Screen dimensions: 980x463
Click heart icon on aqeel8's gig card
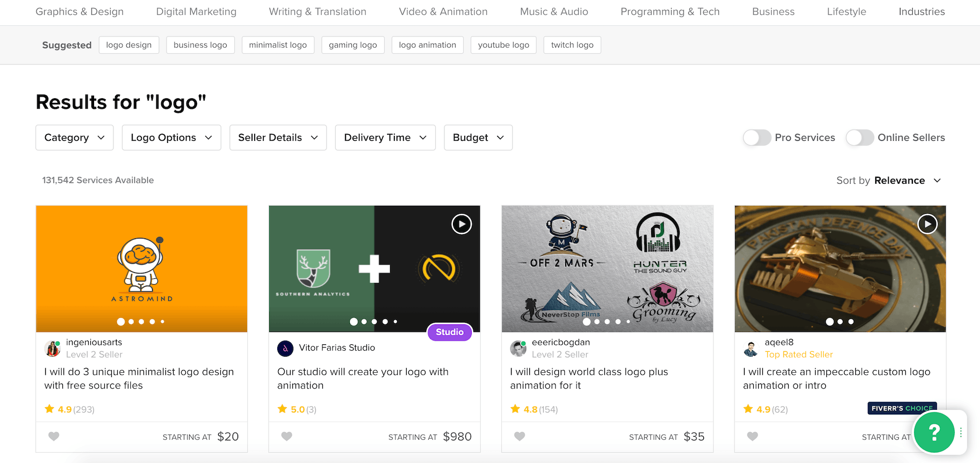coord(753,437)
